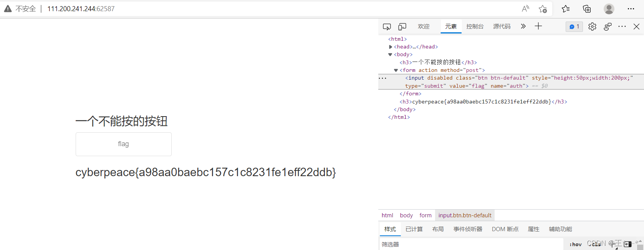Click the closing form tag line
Screen dimensions: 644x250
click(411, 94)
